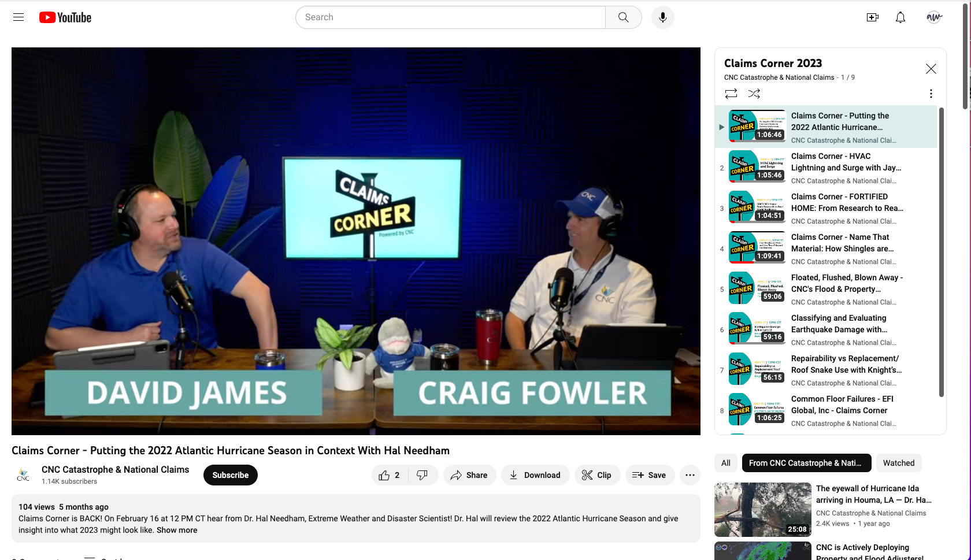
Task: Like the video with thumbs up
Action: [390, 475]
